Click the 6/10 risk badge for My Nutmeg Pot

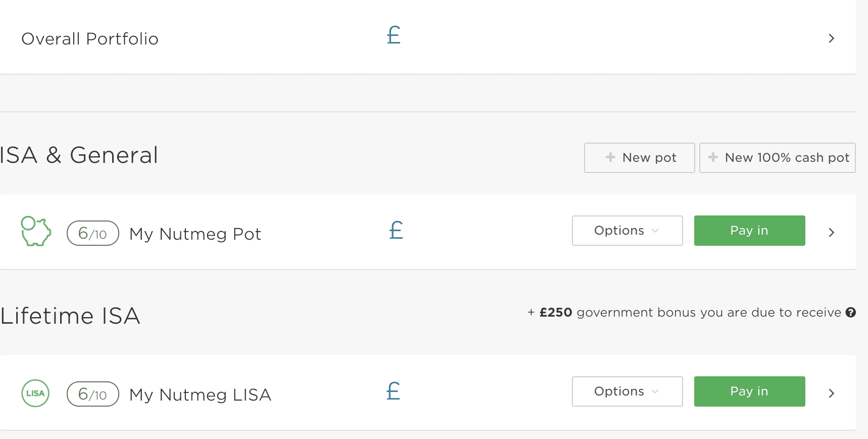tap(93, 233)
